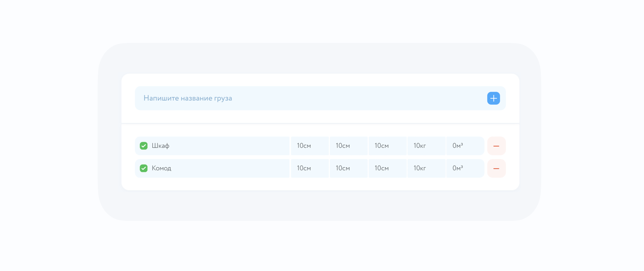The width and height of the screenshot is (644, 271).
Task: Click first 10см dimension cell of Шкаф
Action: pyautogui.click(x=310, y=146)
